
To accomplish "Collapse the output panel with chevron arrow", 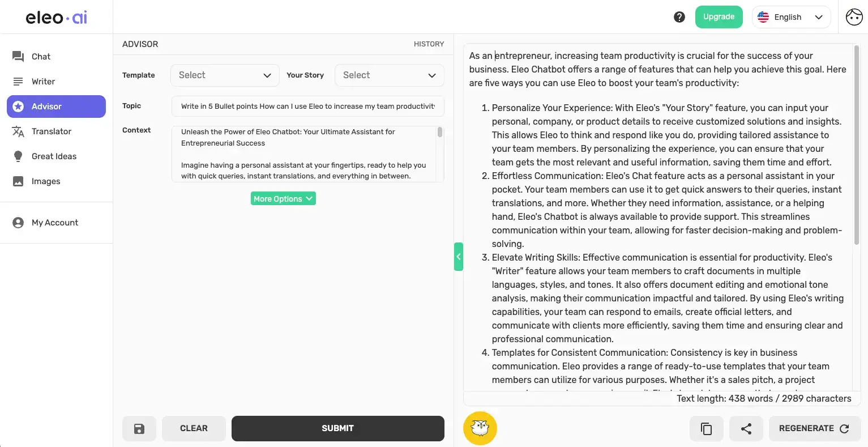I will (x=459, y=256).
